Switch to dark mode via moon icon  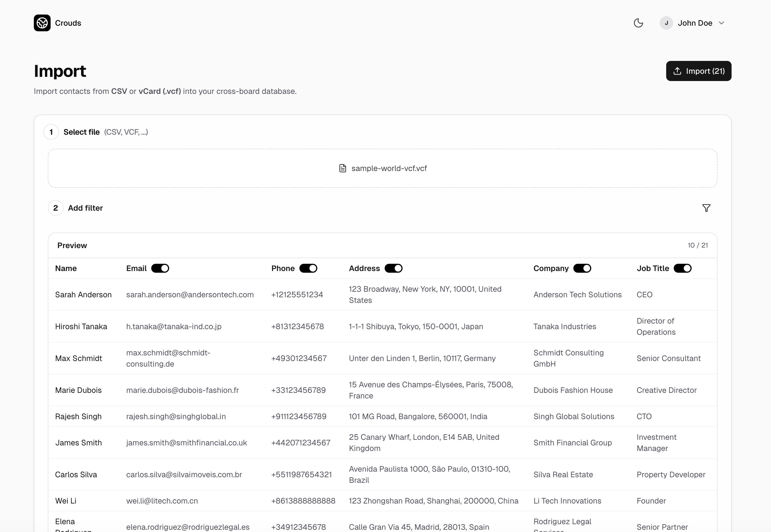pyautogui.click(x=638, y=23)
